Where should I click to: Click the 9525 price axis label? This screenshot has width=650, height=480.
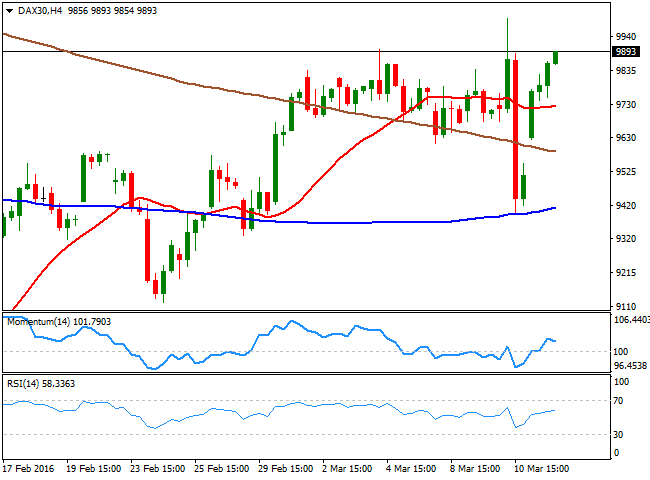point(626,171)
